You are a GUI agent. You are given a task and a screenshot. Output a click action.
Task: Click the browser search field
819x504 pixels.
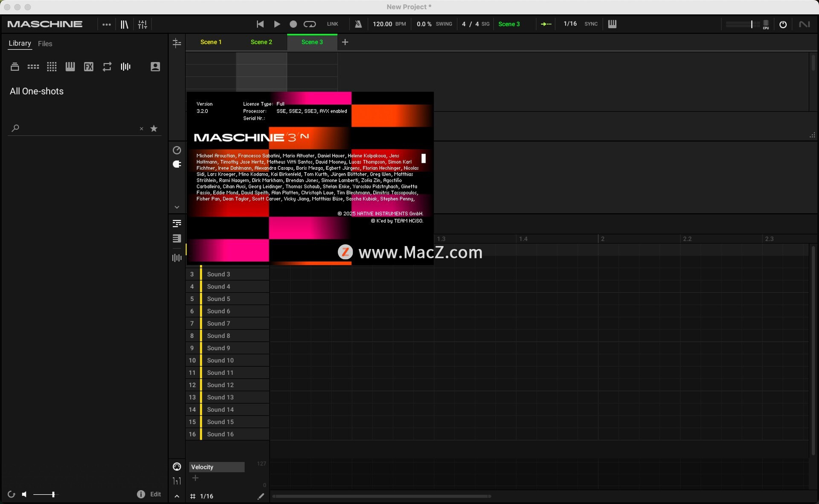(79, 128)
